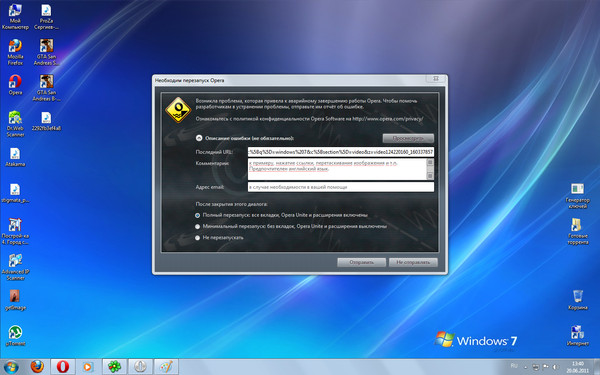This screenshot has width=600, height=375.
Task: Open the getimage desktop file
Action: pos(15,300)
